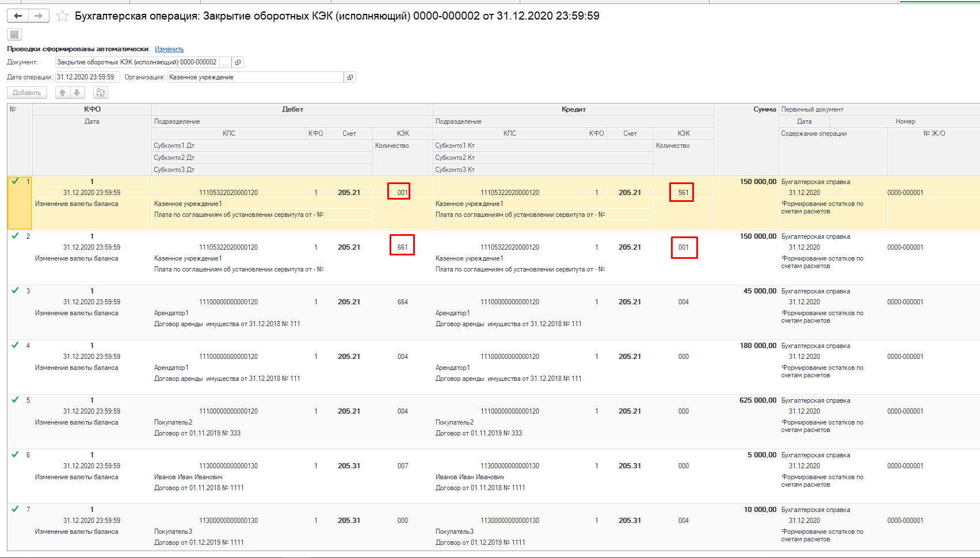Click debit КПС 11300000000000130 in entry 7
The height and width of the screenshot is (558, 980).
(228, 521)
